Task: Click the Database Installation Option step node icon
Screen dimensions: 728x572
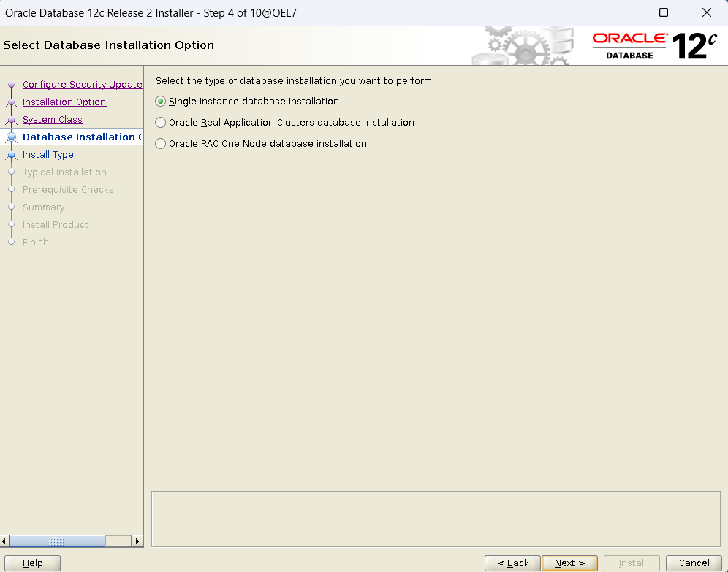Action: 12,137
